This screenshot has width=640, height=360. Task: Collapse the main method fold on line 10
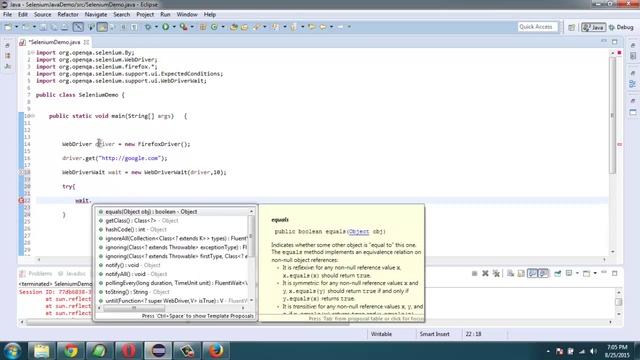(x=33, y=116)
